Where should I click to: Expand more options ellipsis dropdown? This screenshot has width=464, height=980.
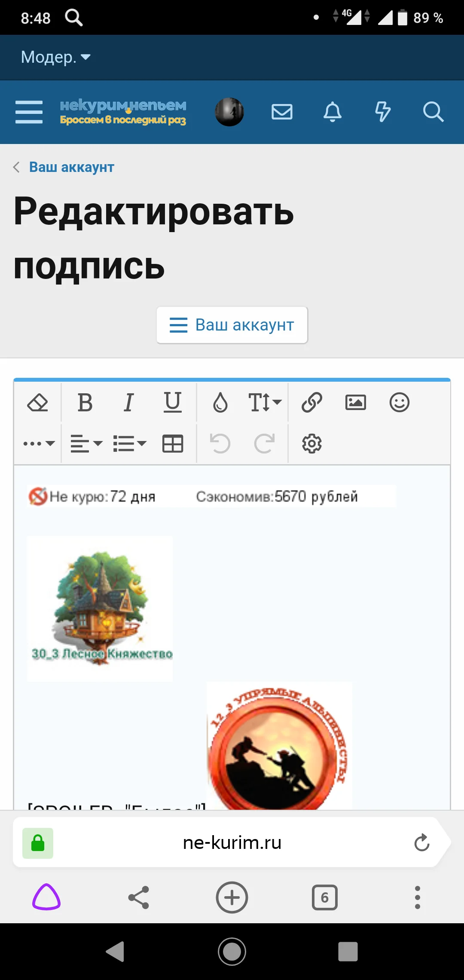coord(39,444)
